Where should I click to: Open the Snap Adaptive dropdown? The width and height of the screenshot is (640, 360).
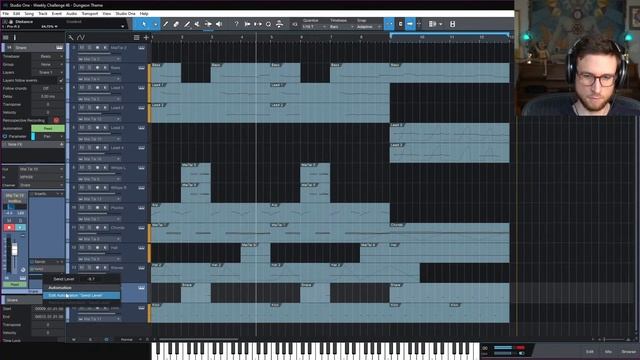(x=368, y=27)
